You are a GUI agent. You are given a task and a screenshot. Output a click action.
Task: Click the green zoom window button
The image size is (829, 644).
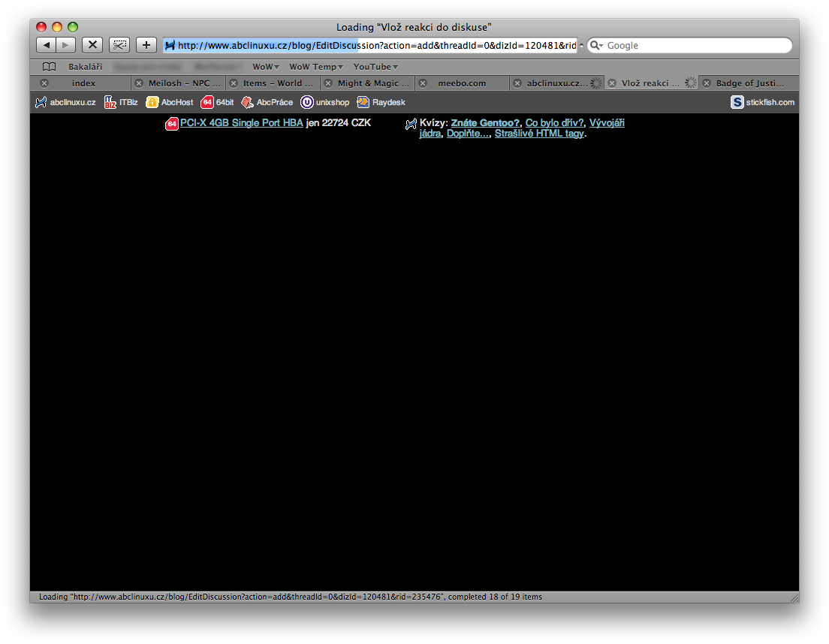click(x=73, y=26)
